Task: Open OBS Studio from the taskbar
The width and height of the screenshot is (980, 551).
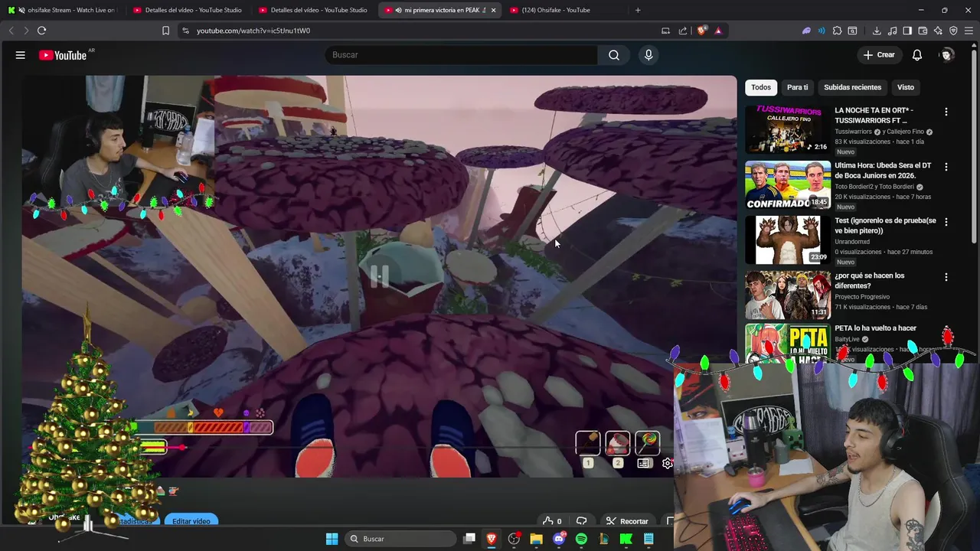Action: [514, 539]
